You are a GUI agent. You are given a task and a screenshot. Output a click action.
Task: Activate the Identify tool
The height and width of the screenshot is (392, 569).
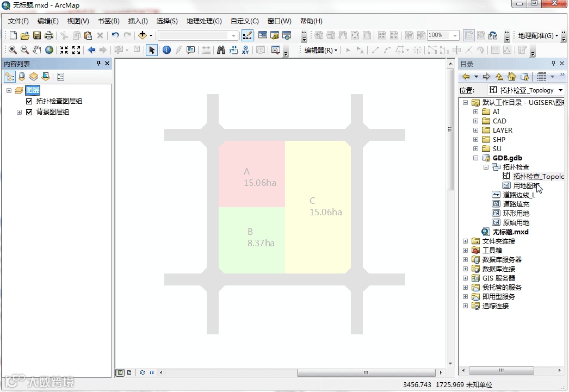(166, 50)
